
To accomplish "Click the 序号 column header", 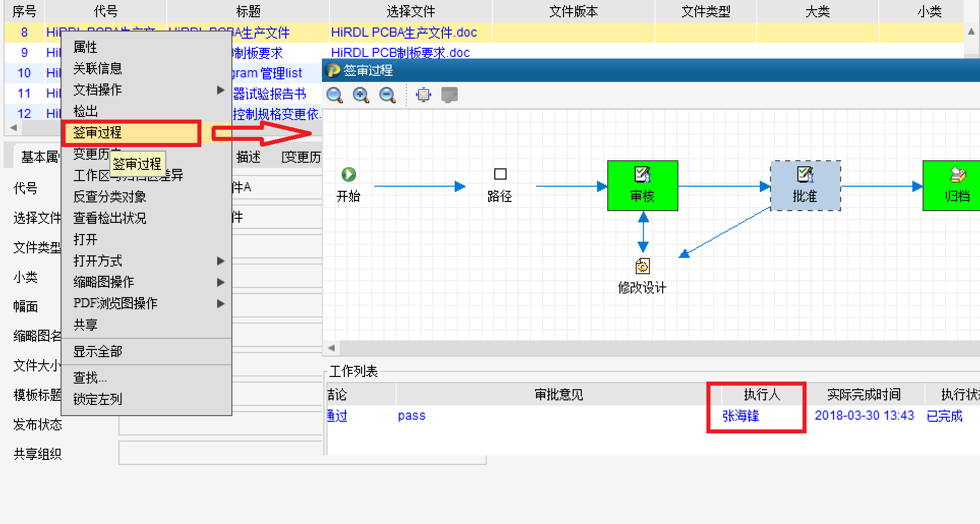I will 24,11.
